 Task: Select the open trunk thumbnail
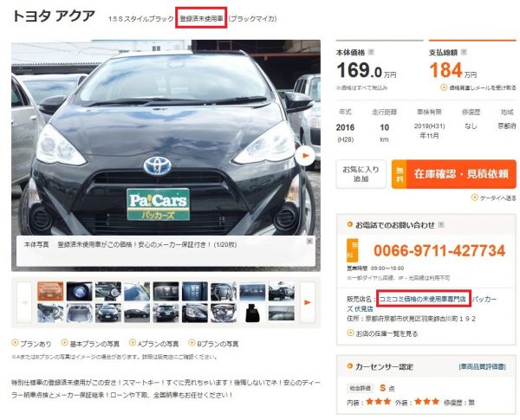(79, 313)
